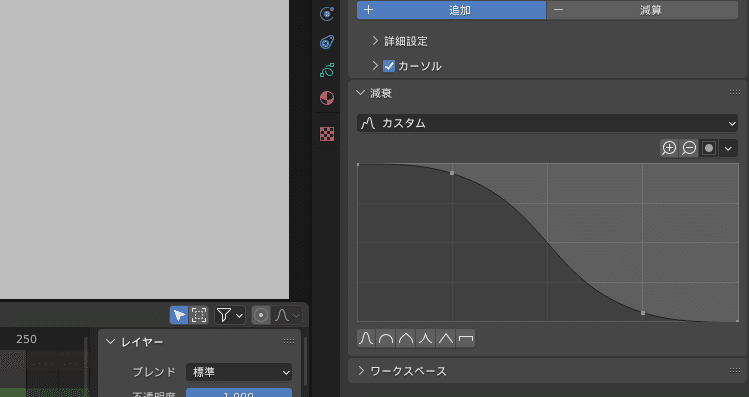The image size is (749, 397).
Task: Apply the Root falloff curve preset
Action: [x=406, y=338]
